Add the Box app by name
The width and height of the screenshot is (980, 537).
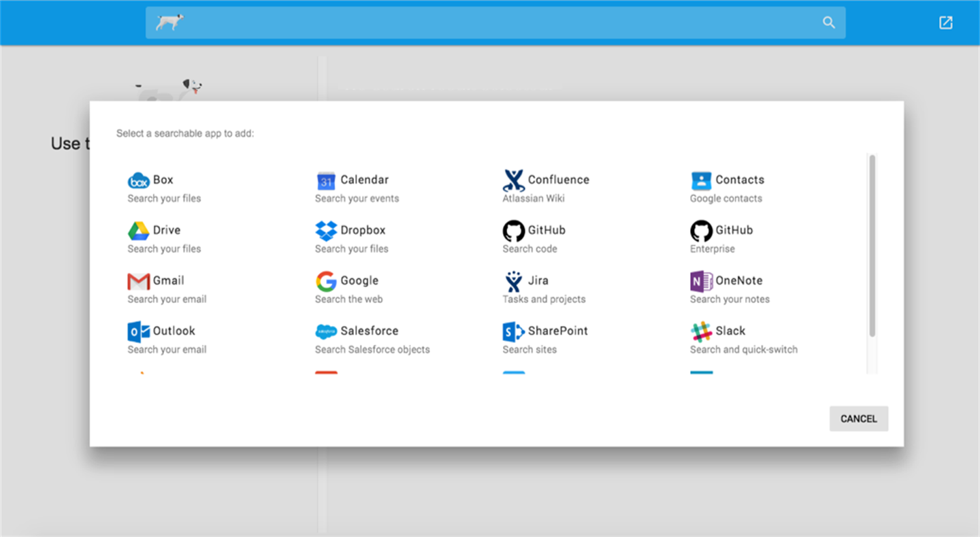(163, 180)
